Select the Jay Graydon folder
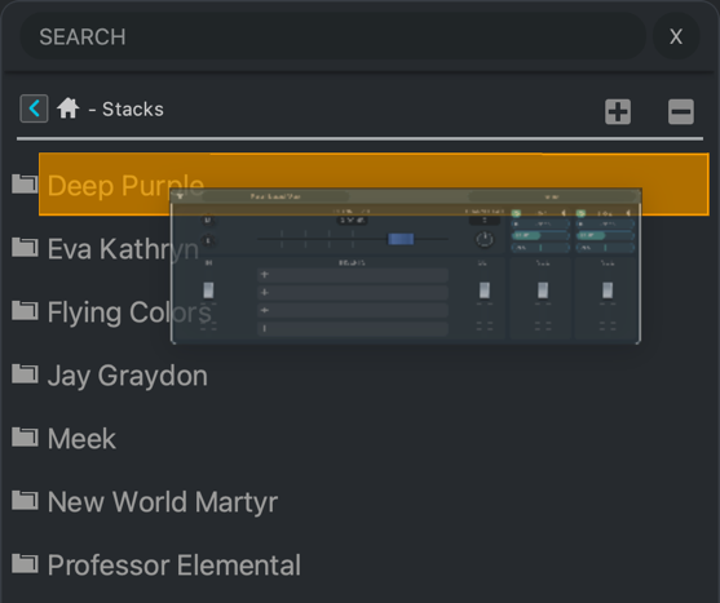The height and width of the screenshot is (603, 720). point(127,376)
